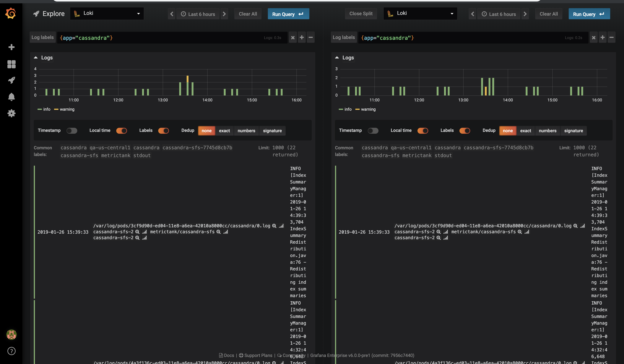624x364 pixels.
Task: Open the Grafana home logo
Action: coord(11,13)
